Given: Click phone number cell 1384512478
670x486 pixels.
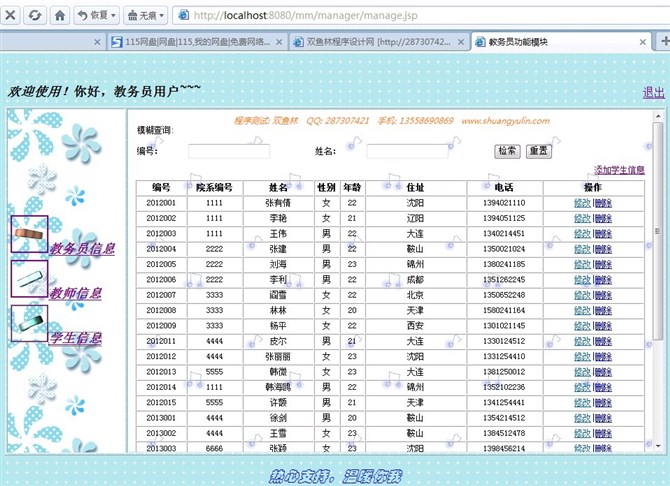Looking at the screenshot, I should click(504, 433).
